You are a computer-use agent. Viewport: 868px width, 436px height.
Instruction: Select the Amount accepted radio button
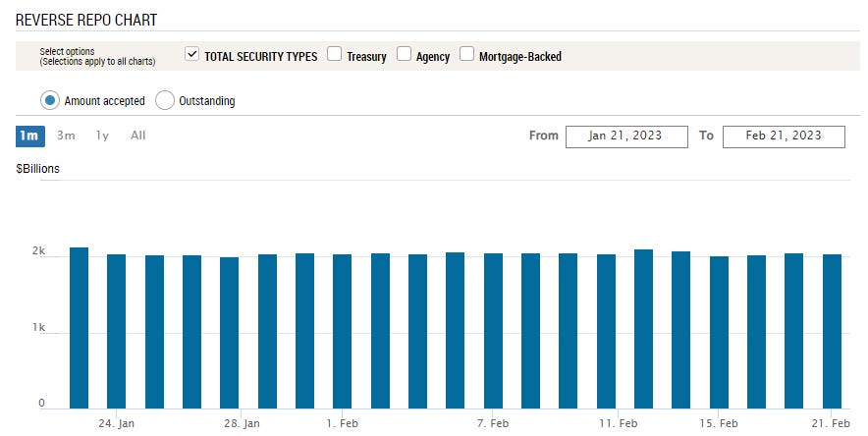point(50,100)
